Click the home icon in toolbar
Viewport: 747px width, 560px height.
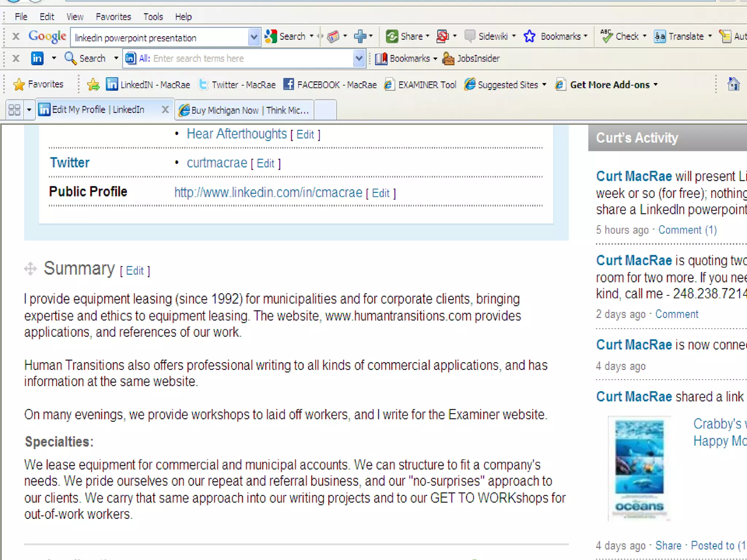pos(733,85)
